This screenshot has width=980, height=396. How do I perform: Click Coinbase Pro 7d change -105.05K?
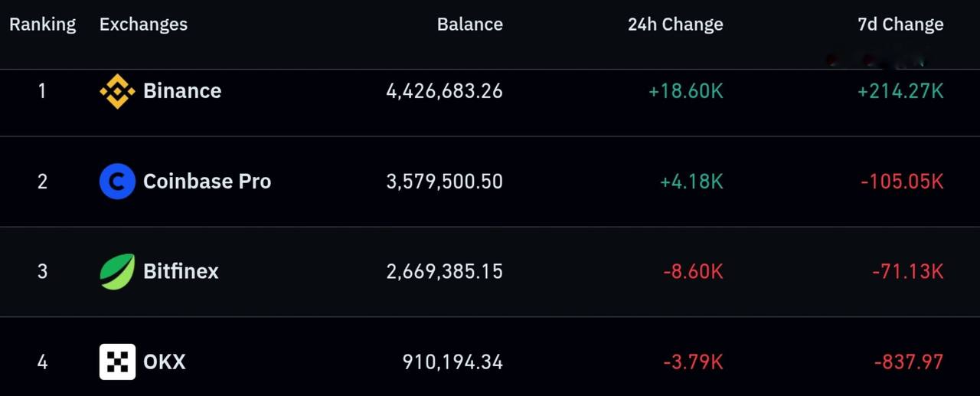pos(902,182)
